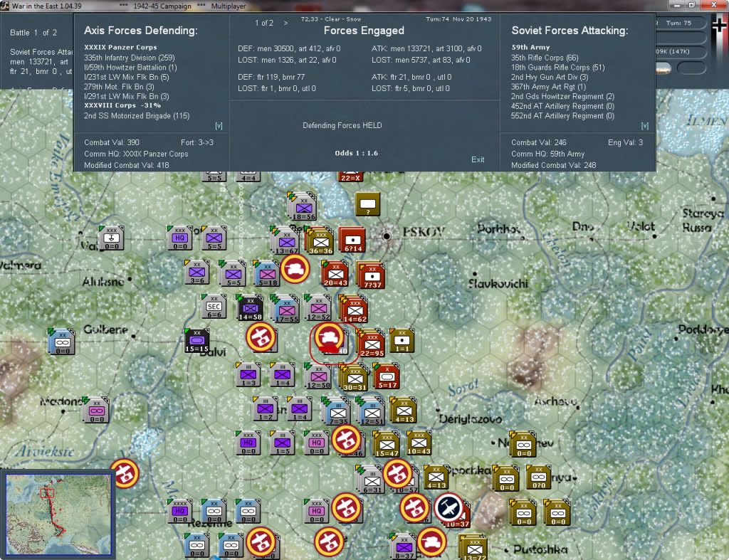Select the 15=15 black armored counter
The image size is (729, 560).
(196, 341)
